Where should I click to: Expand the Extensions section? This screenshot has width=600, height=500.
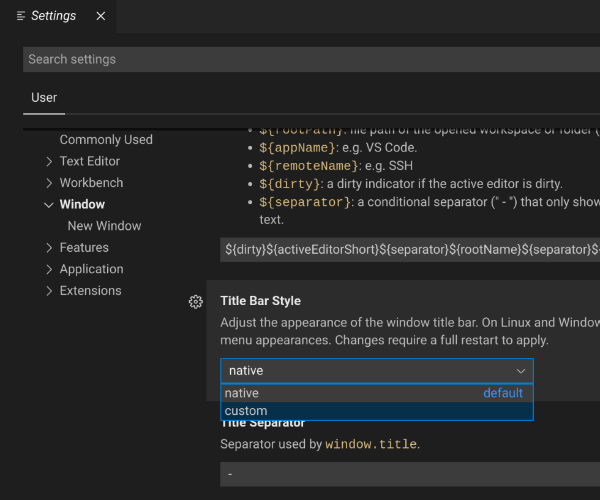coord(49,291)
